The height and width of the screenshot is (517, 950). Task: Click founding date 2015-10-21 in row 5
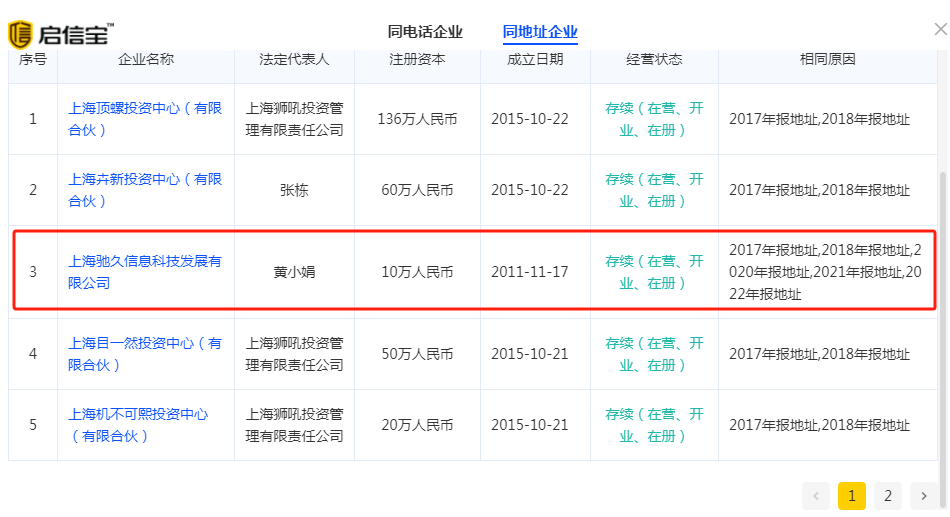point(530,425)
